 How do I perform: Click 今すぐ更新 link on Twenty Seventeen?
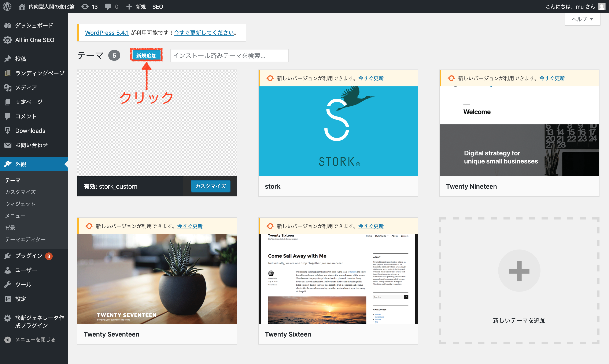coord(190,226)
